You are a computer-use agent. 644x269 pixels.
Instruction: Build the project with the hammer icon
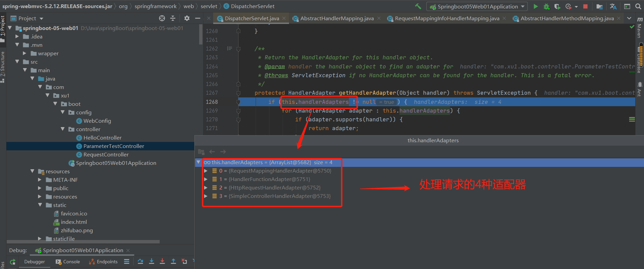pos(418,6)
